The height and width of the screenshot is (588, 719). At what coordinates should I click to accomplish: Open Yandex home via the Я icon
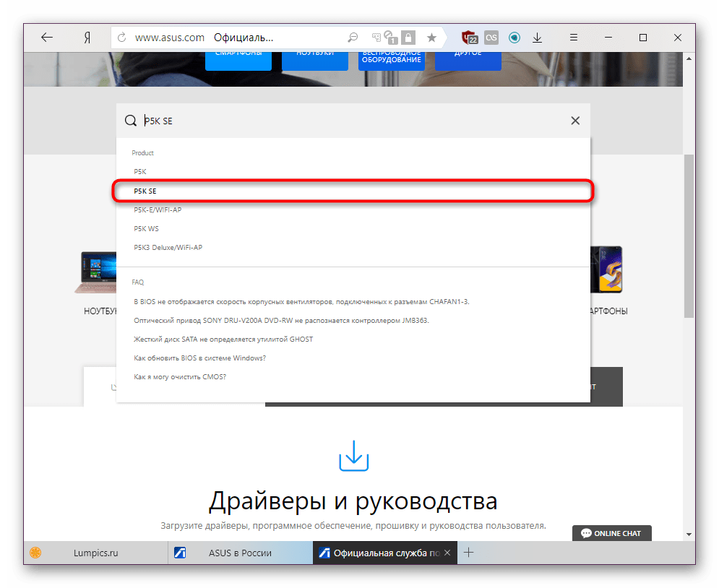[87, 38]
